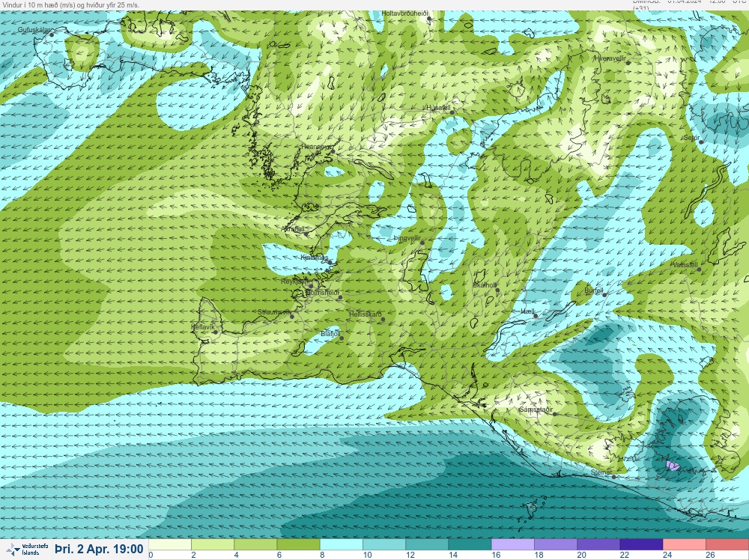Click the 'Akrafjall' station label
Viewport: 749px width, 560px height.
[293, 229]
